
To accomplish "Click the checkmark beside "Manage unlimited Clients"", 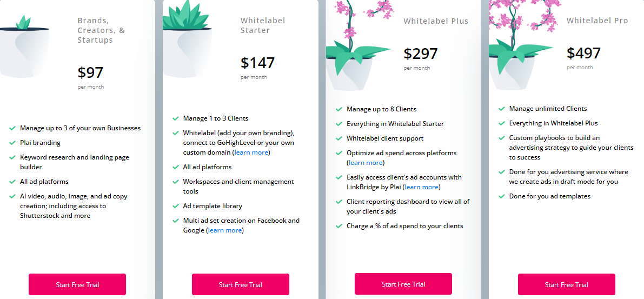I will point(501,109).
